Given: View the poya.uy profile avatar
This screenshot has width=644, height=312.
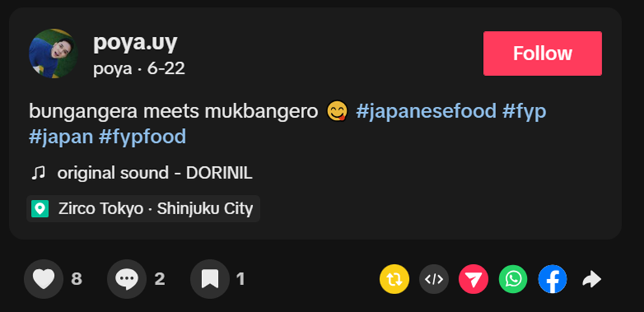Looking at the screenshot, I should (x=53, y=53).
